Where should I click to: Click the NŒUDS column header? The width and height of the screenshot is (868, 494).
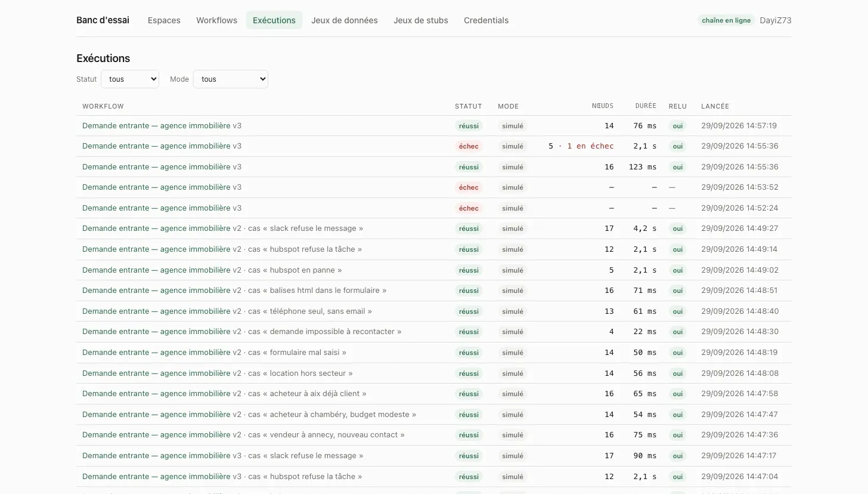tap(603, 106)
